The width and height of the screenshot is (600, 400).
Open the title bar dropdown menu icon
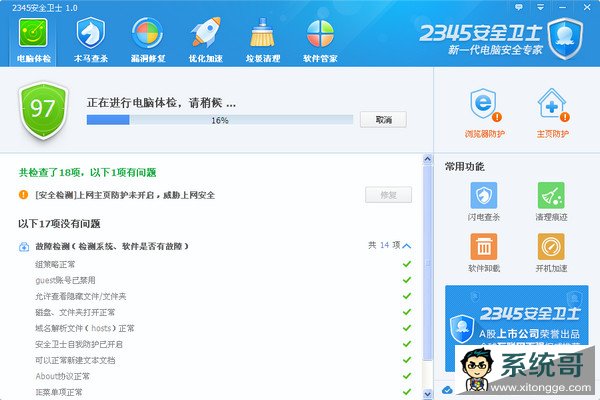pos(540,7)
